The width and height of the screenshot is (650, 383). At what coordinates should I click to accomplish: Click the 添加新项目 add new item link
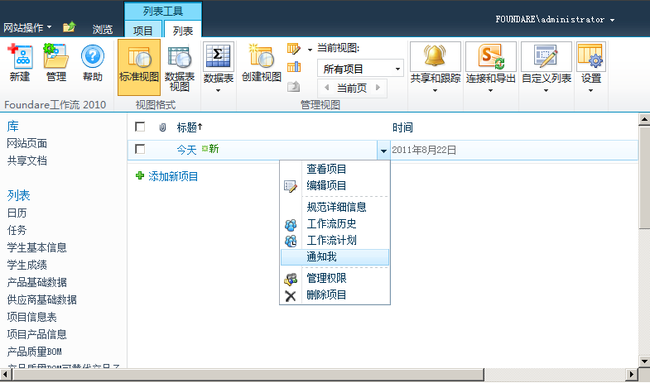(x=173, y=176)
